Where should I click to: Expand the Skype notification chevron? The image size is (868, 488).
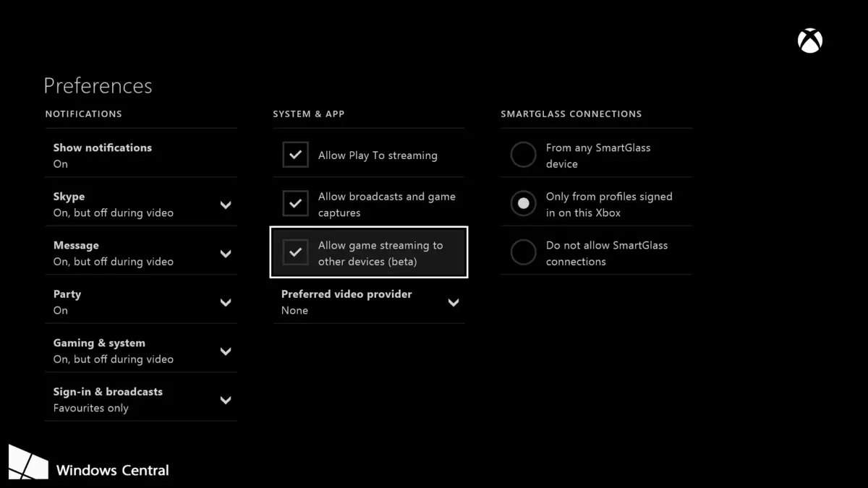point(226,205)
